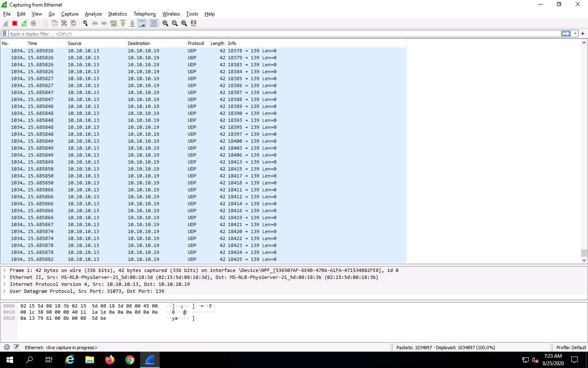This screenshot has width=588, height=368.
Task: Zoom out on packet text
Action: click(175, 23)
